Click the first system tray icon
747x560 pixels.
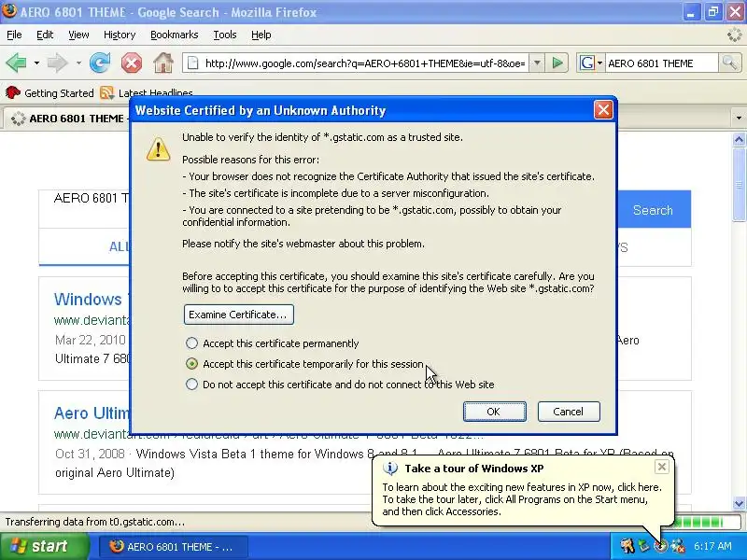(x=627, y=546)
